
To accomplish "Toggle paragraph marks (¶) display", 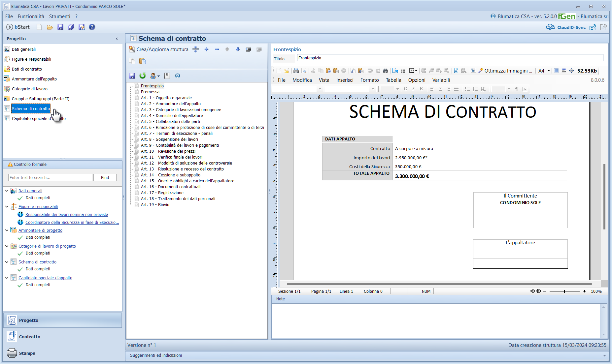I will point(517,89).
